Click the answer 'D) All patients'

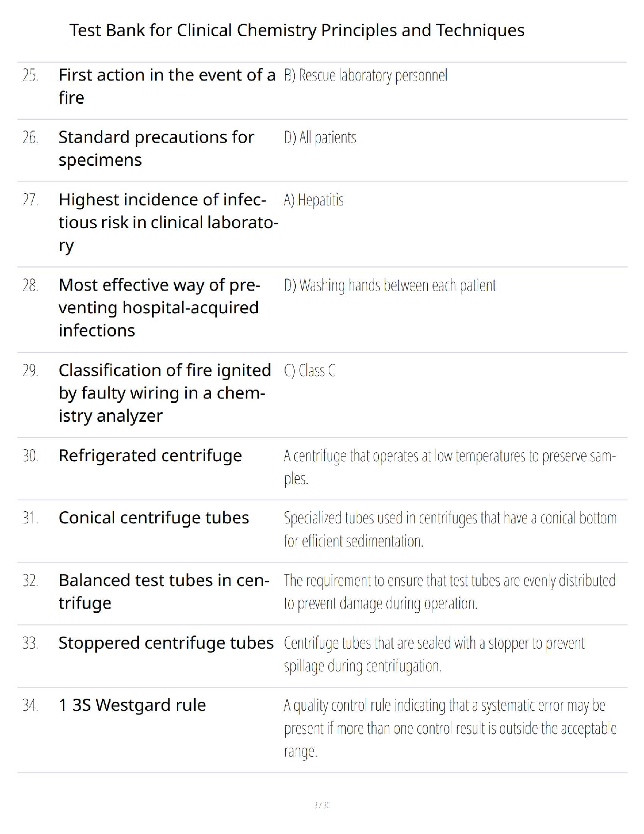pos(320,137)
